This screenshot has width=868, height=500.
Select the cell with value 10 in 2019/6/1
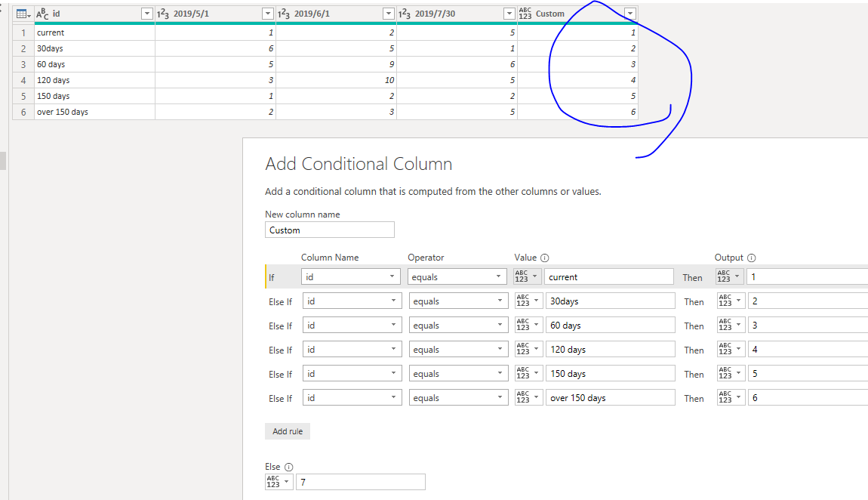(336, 80)
